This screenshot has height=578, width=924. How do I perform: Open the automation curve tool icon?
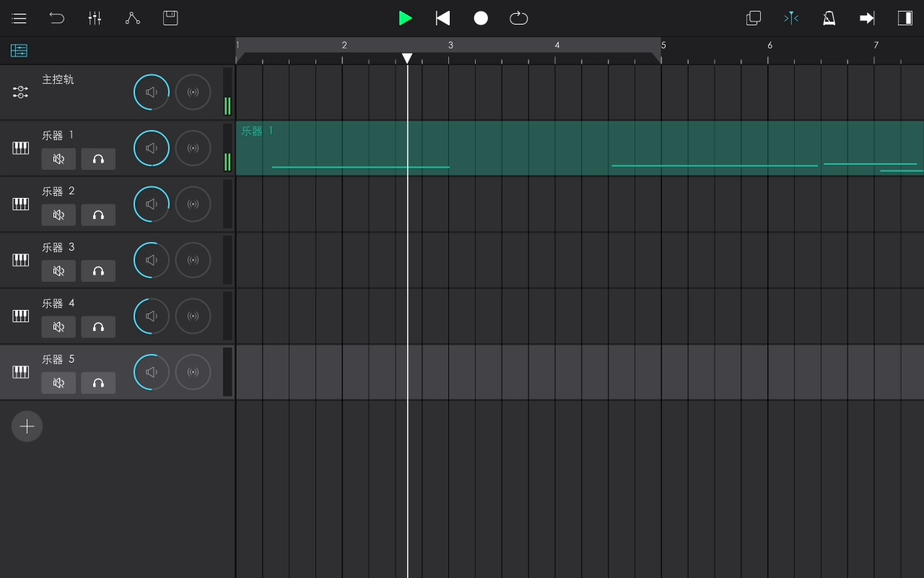(133, 18)
